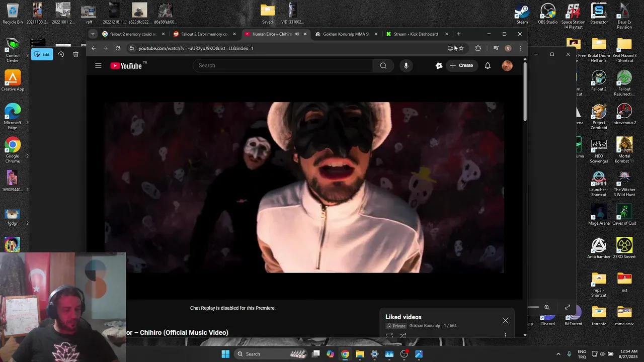Open Task View on taskbar
This screenshot has width=644, height=362.
(316, 354)
